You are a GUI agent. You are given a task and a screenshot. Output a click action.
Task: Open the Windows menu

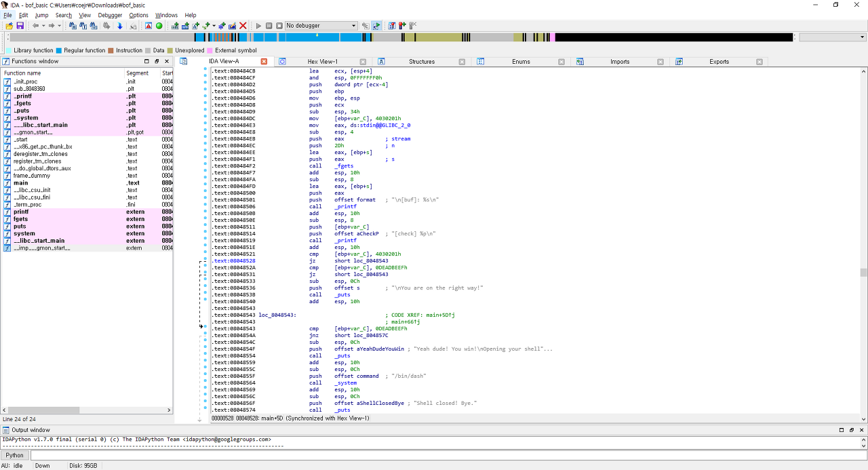click(x=166, y=15)
